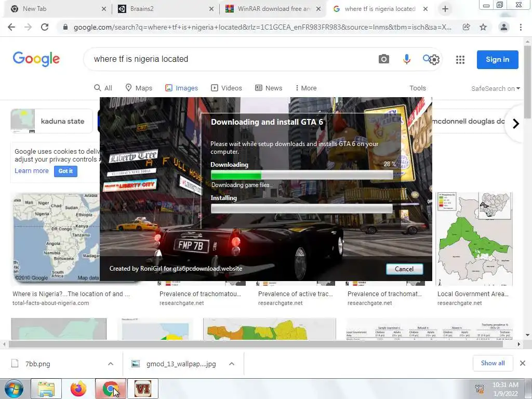Click the horizontal page scrollbar
532x399 pixels.
[256, 344]
